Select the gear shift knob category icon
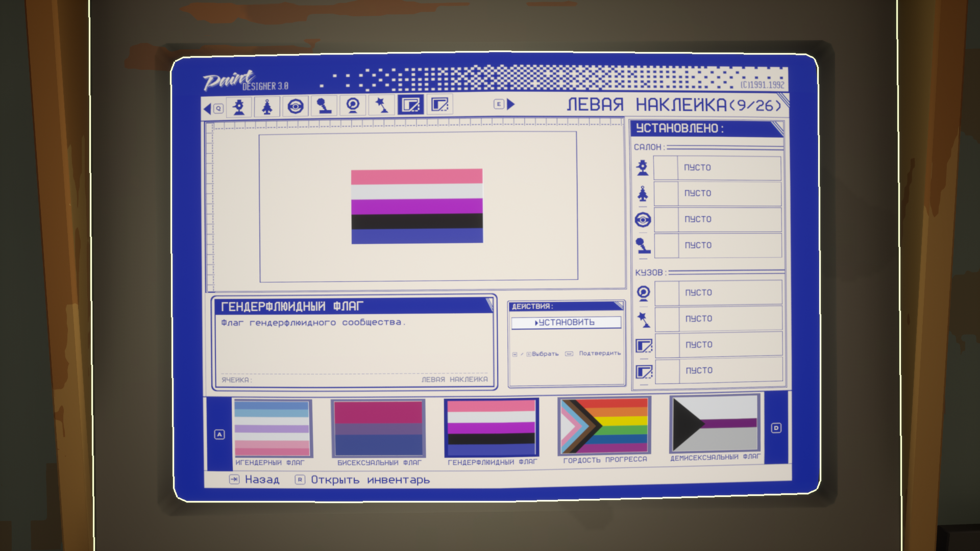Viewport: 980px width, 551px height. (324, 106)
